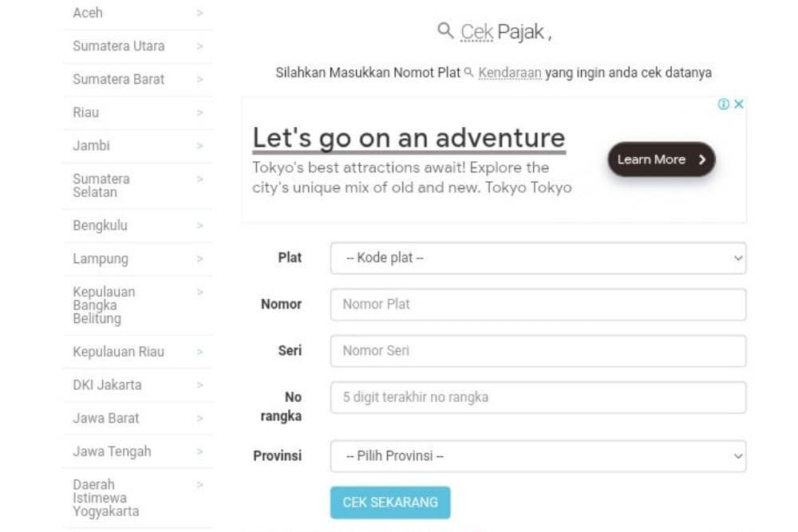Click the search icon beside Cek Pajak
The width and height of the screenshot is (798, 532).
click(x=445, y=31)
